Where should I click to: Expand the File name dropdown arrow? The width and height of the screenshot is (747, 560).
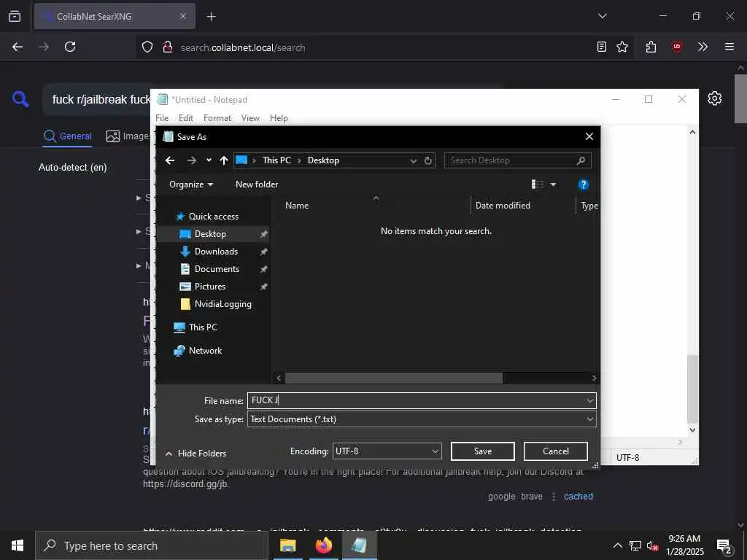[589, 401]
